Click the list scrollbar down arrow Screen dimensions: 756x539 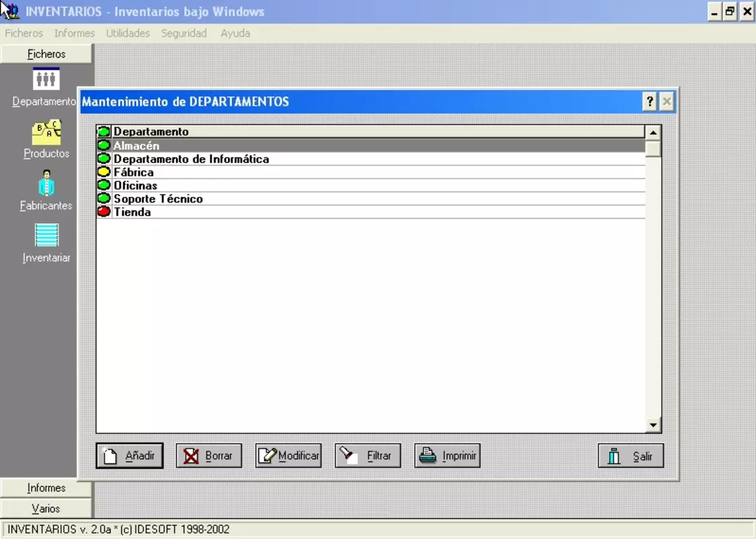653,425
